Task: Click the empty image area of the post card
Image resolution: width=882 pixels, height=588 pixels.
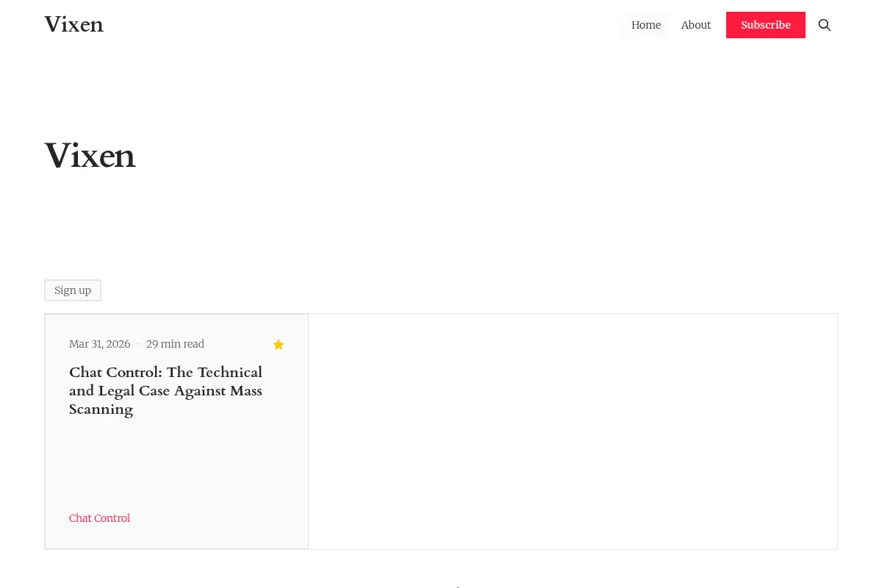Action: click(x=573, y=431)
